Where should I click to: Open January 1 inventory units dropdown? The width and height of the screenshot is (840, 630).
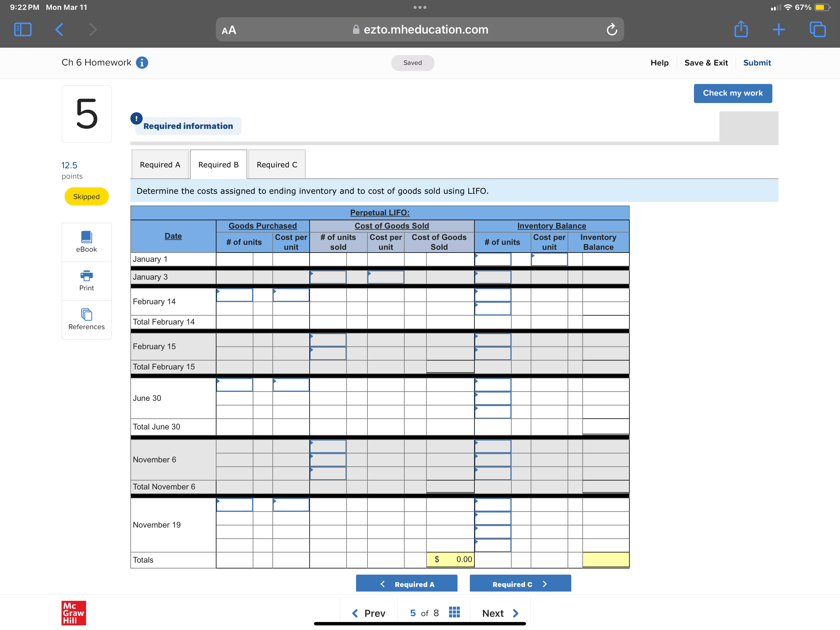tap(493, 260)
